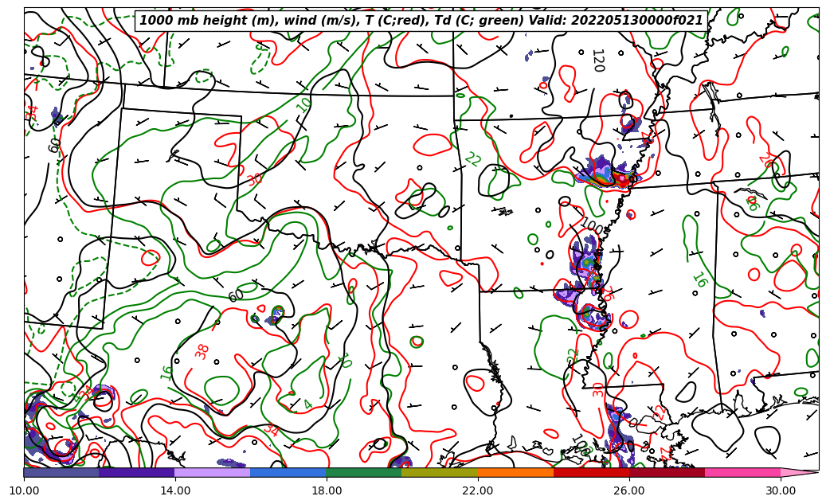Pick the dark maroon colorbar segment starting at 26.00

[x=667, y=472]
